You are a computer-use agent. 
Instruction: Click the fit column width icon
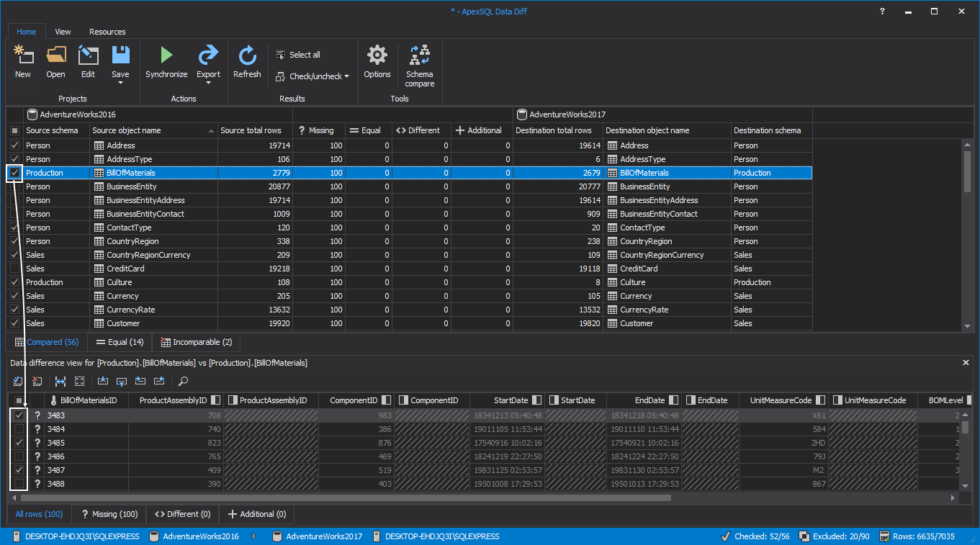pyautogui.click(x=60, y=381)
